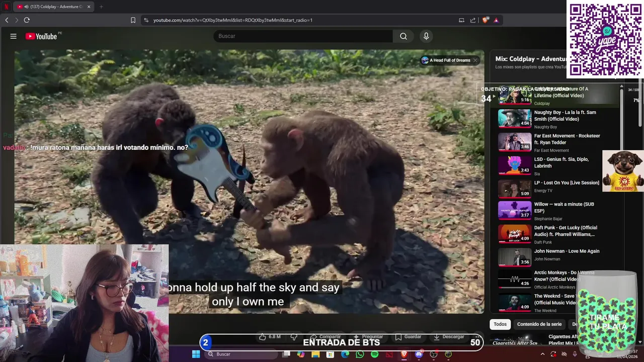Open site settings icon beside the URL
The width and height of the screenshot is (644, 362).
[x=146, y=20]
